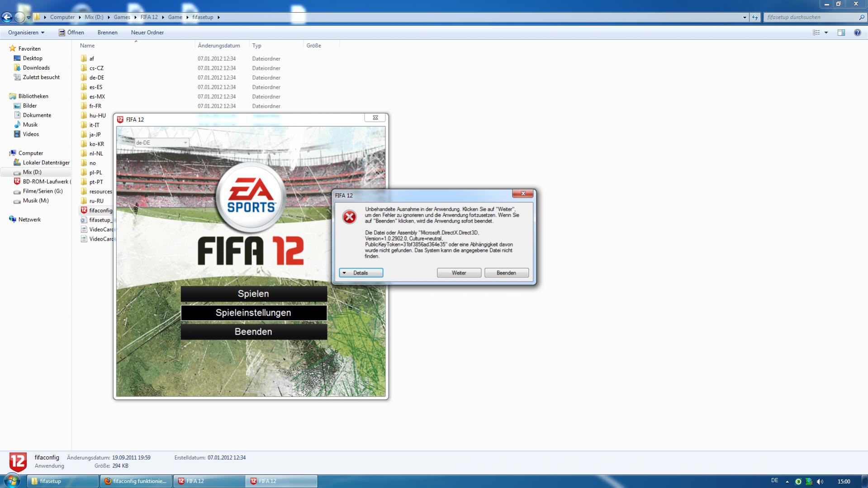Image resolution: width=868 pixels, height=488 pixels.
Task: Select the ja-JP folder icon
Action: tap(84, 134)
